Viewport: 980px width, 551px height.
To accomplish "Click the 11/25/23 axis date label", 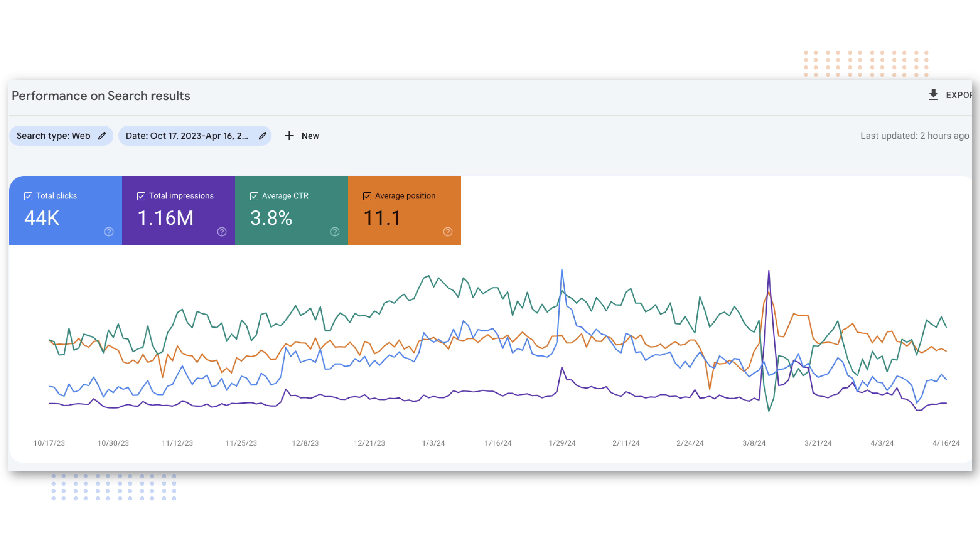I will click(x=241, y=443).
